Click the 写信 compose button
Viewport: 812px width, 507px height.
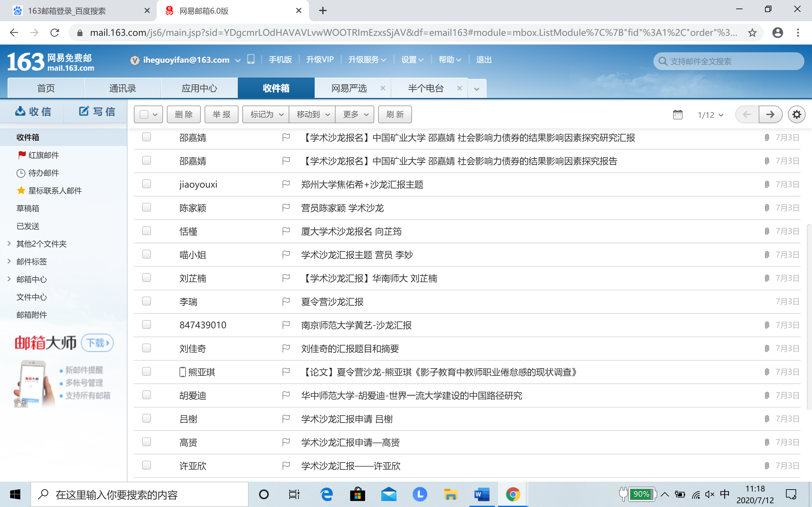click(x=97, y=112)
